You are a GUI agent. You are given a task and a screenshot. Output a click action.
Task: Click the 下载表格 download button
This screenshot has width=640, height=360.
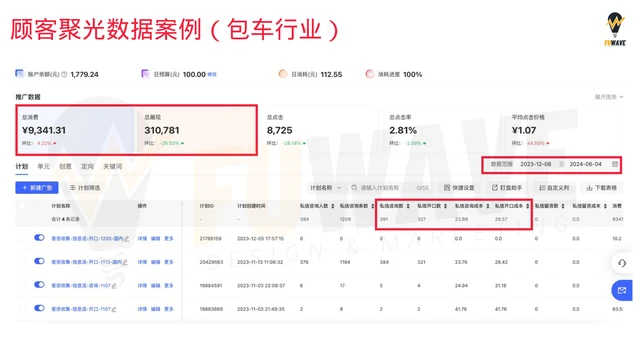coord(602,188)
